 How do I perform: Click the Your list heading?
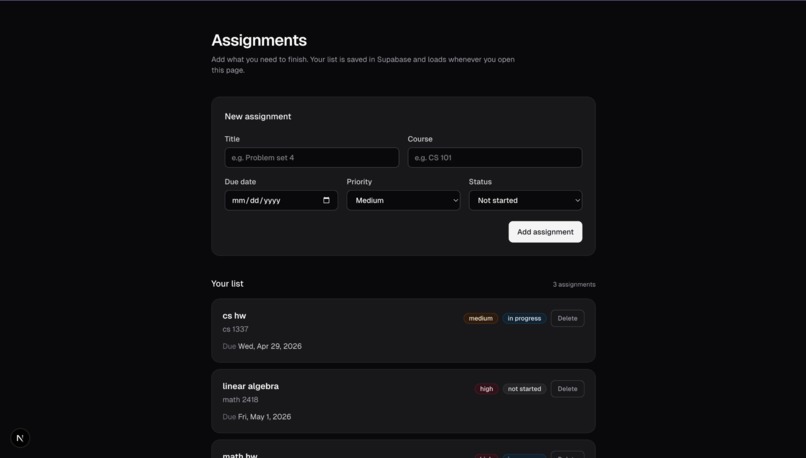coord(227,284)
